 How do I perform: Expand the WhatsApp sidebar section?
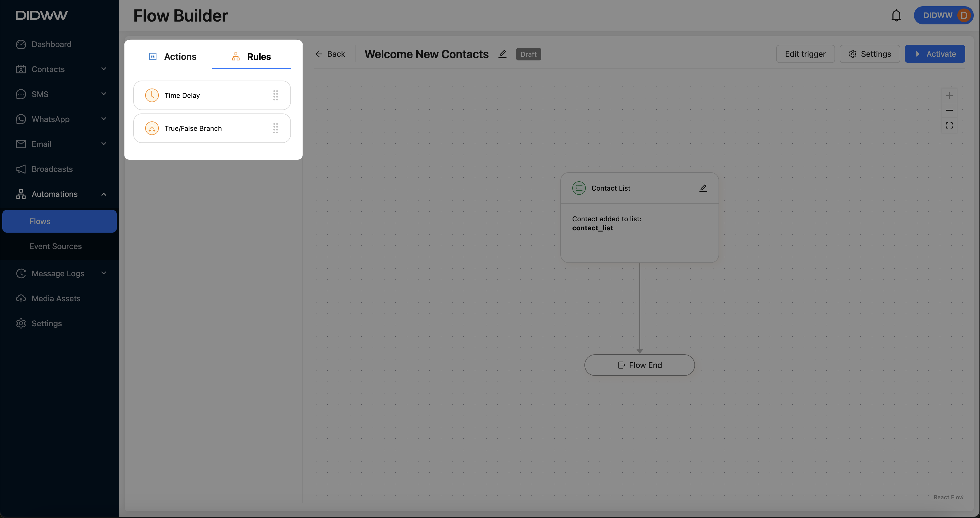click(104, 119)
